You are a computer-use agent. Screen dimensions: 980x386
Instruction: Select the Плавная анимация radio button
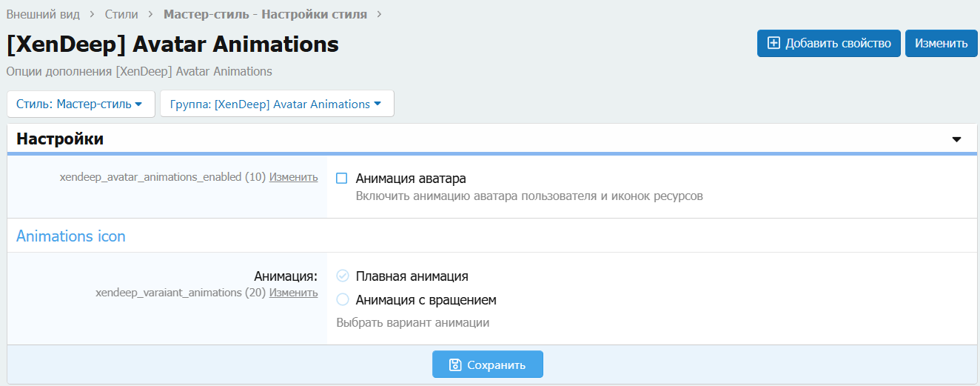[342, 276]
